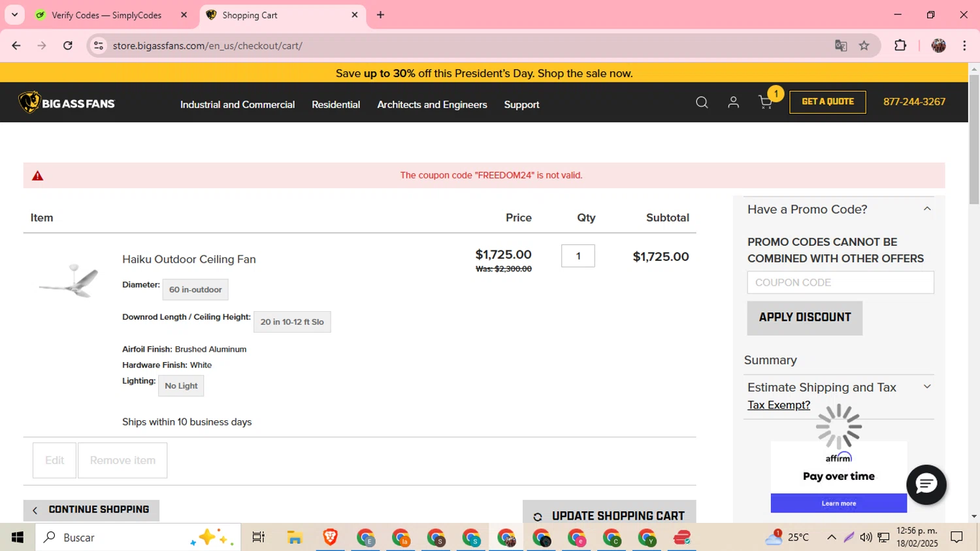Image resolution: width=980 pixels, height=551 pixels.
Task: Click the Remove item button
Action: coord(122,460)
